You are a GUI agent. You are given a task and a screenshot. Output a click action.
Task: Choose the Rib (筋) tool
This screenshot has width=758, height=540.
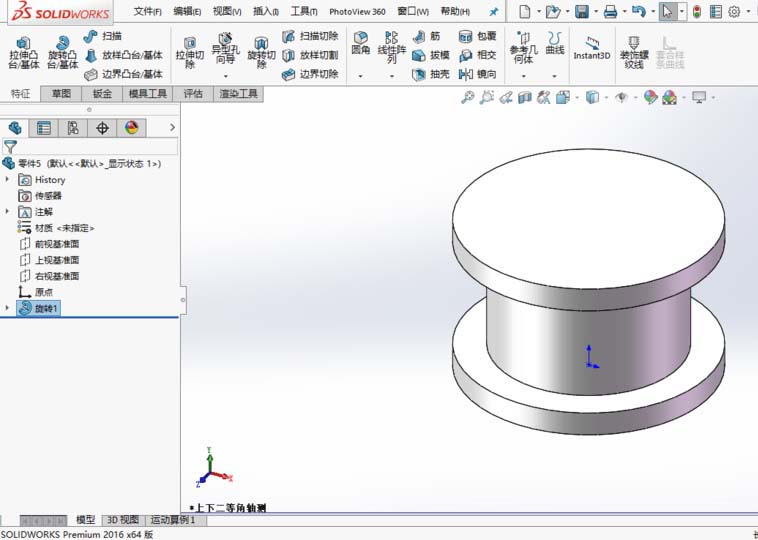point(426,36)
